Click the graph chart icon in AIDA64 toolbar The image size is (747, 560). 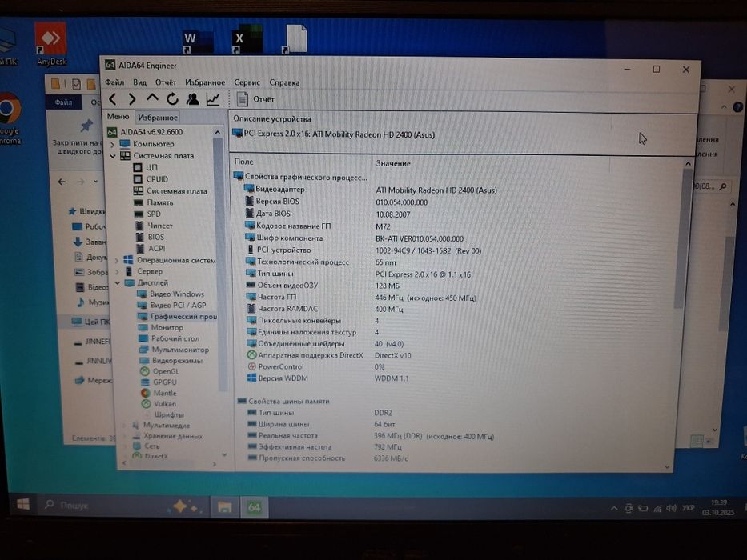(213, 99)
